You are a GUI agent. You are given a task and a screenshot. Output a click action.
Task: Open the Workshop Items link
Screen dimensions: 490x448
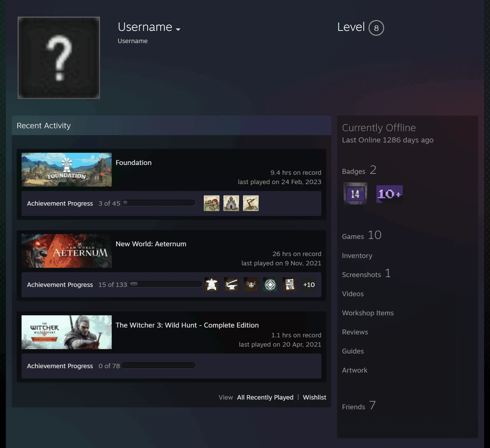[368, 313]
